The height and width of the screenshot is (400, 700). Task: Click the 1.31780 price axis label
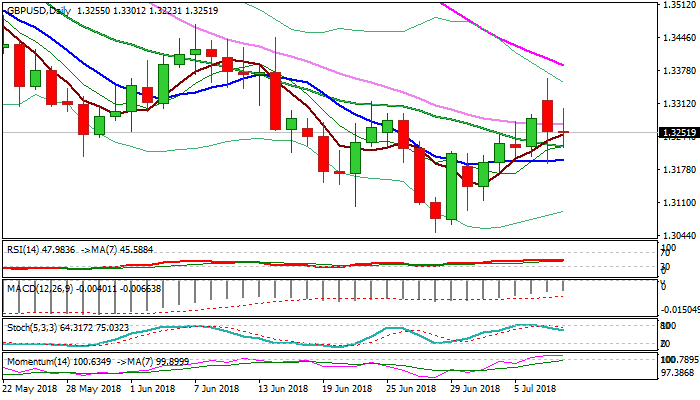679,170
